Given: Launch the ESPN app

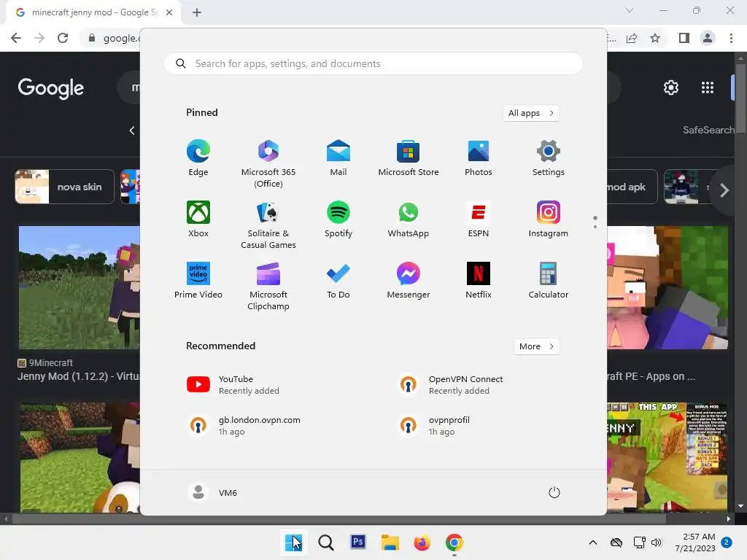Looking at the screenshot, I should (479, 219).
